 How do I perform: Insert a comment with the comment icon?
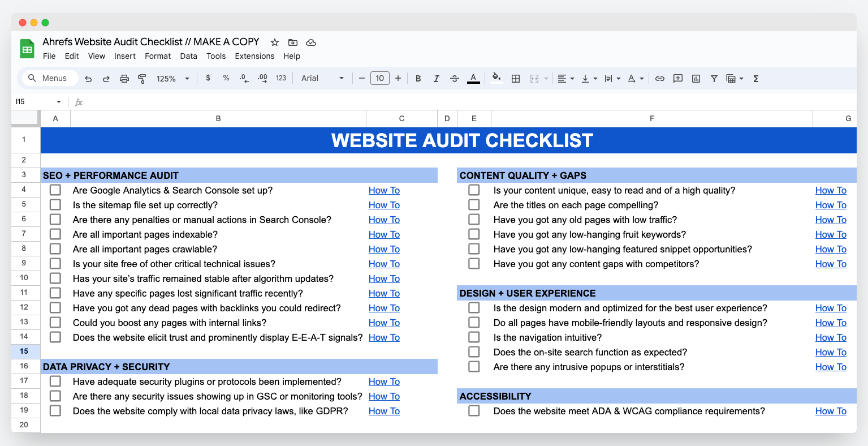pos(677,78)
